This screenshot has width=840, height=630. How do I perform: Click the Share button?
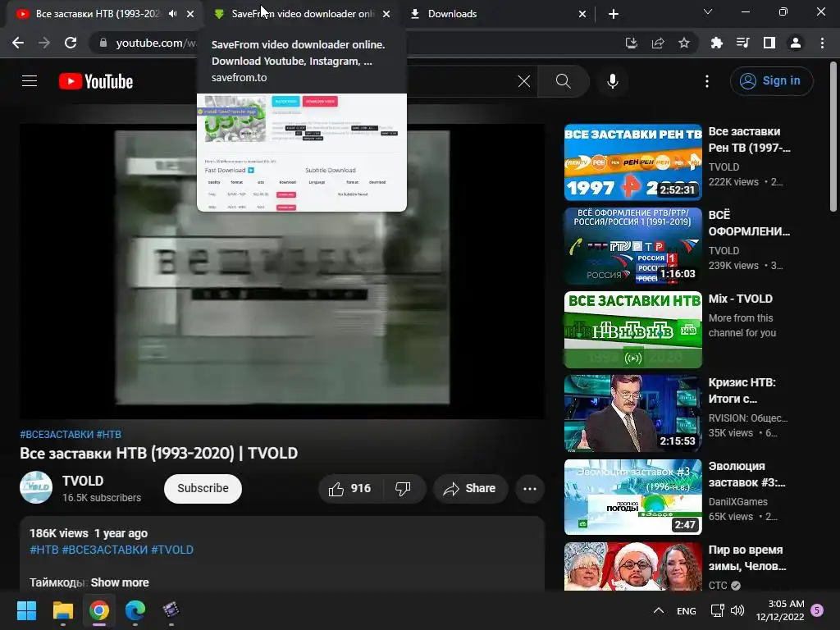(470, 489)
